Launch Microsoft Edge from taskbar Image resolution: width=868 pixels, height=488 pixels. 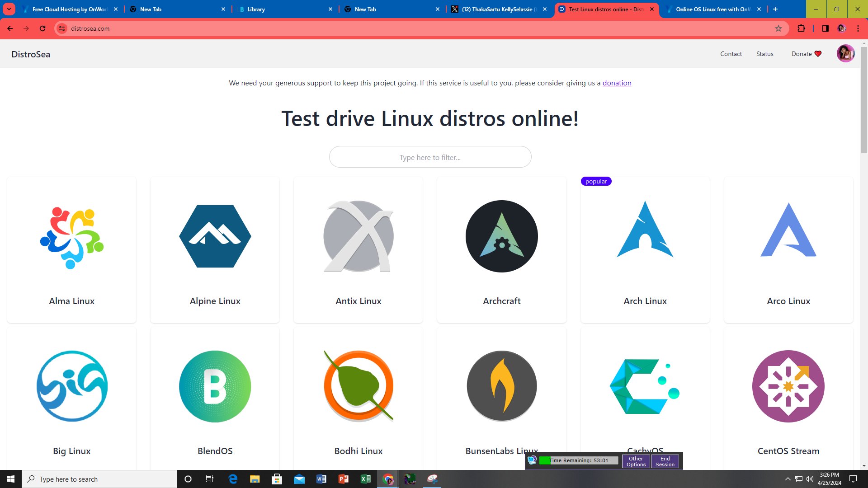[x=233, y=479]
